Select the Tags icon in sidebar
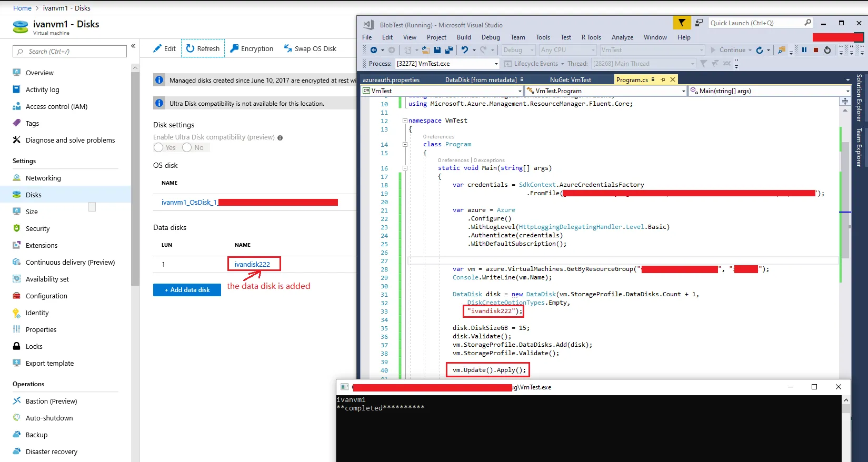The width and height of the screenshot is (868, 462). pyautogui.click(x=17, y=123)
